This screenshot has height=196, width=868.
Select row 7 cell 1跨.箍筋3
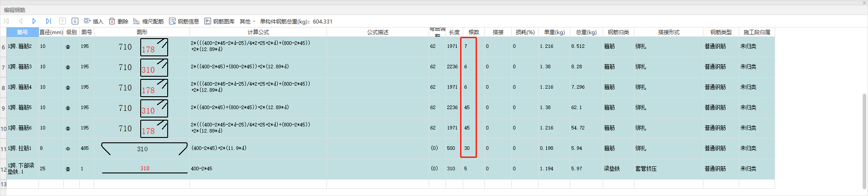click(23, 67)
